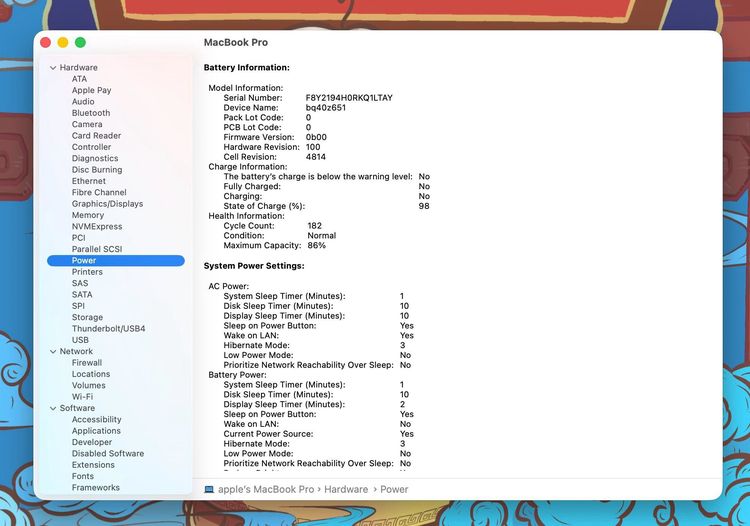
Task: Click the Maximum Capacity value 86%
Action: point(317,245)
